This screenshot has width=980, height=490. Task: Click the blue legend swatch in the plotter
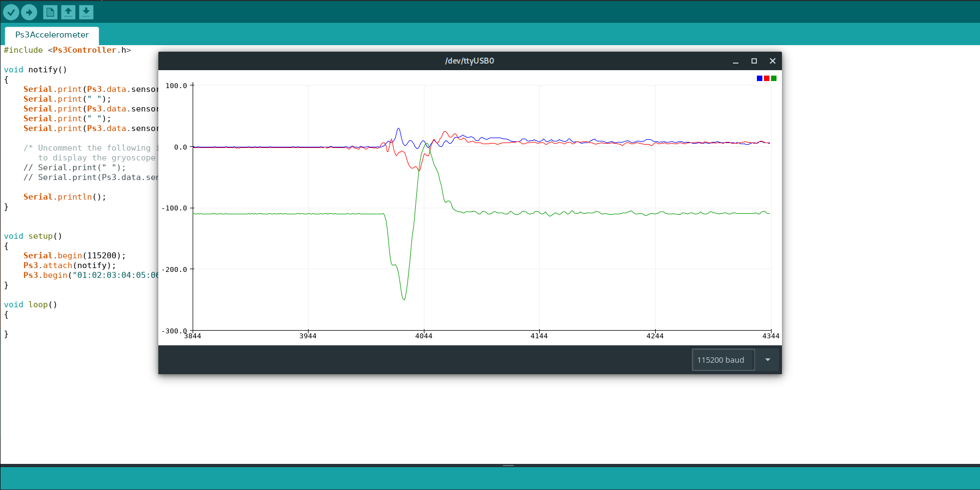pos(760,78)
